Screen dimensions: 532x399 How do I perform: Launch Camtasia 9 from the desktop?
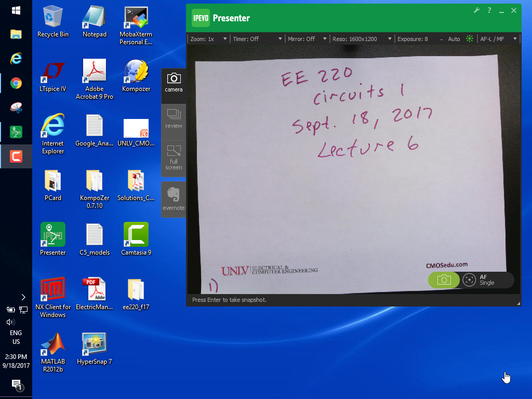[136, 239]
